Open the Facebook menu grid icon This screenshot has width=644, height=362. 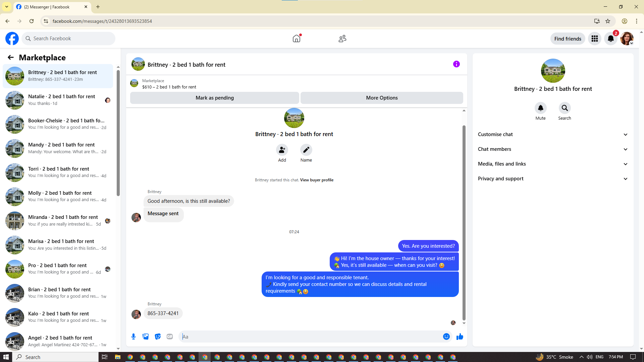pos(595,39)
